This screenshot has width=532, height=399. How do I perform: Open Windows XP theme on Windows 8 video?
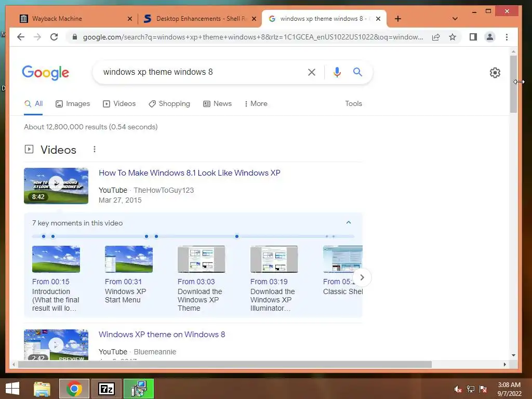tap(162, 335)
